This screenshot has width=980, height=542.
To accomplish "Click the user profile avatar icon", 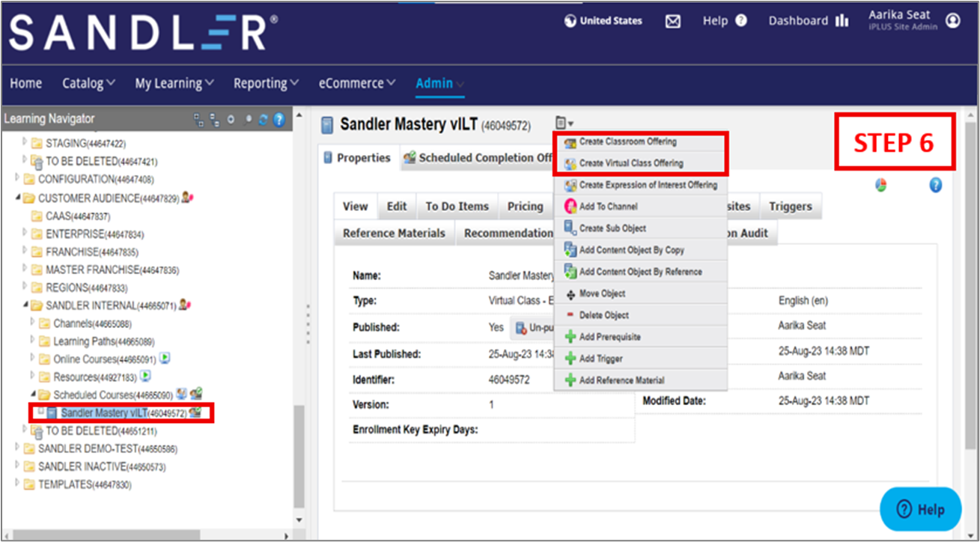I will tap(952, 21).
